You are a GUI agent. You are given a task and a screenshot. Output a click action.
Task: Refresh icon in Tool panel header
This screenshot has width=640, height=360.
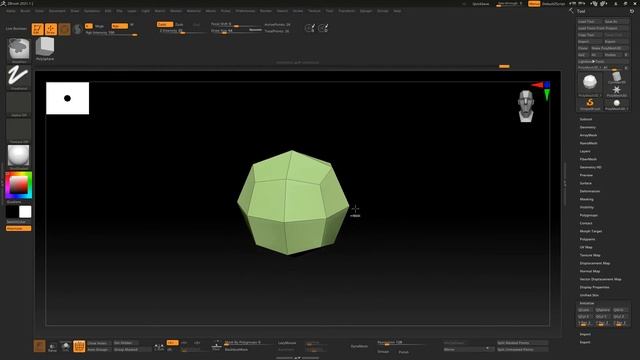[x=631, y=11]
